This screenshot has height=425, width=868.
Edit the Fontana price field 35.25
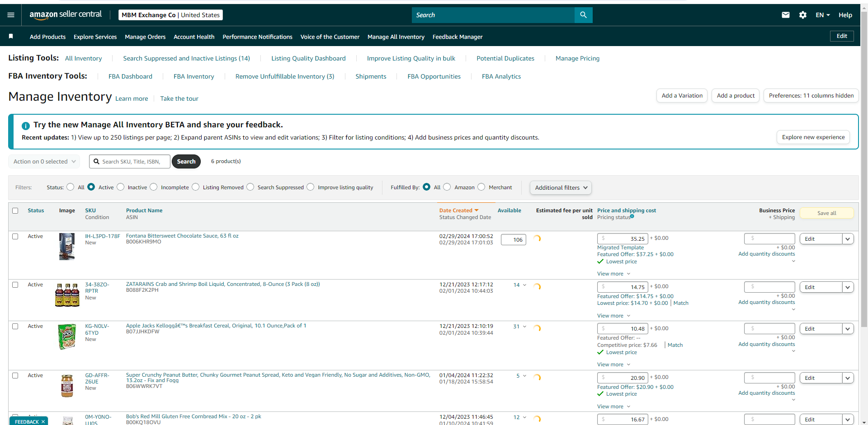click(x=623, y=238)
